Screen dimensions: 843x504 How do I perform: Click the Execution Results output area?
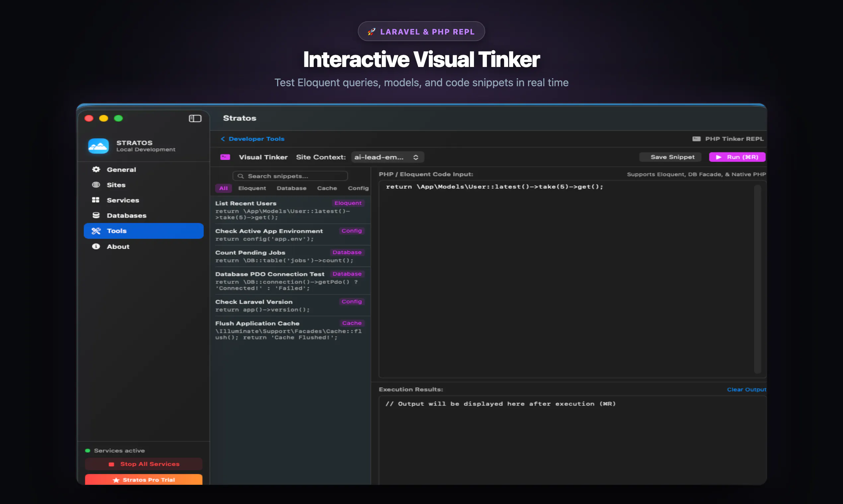(x=573, y=440)
